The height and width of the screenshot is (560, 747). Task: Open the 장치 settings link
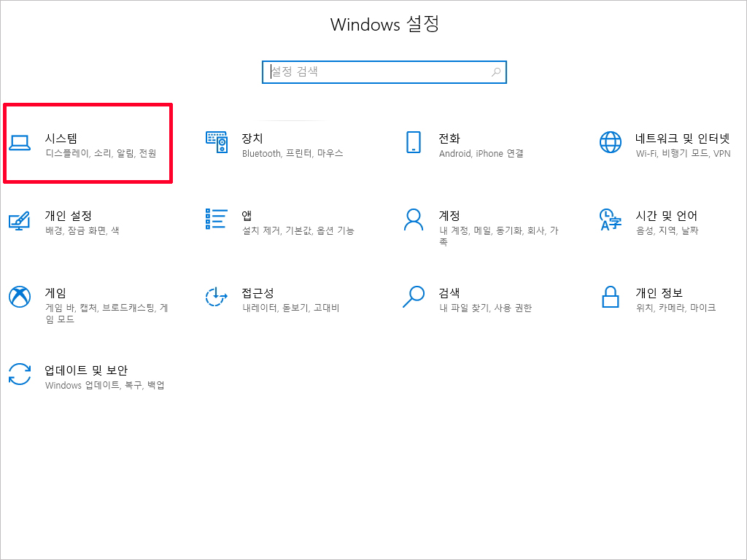252,138
